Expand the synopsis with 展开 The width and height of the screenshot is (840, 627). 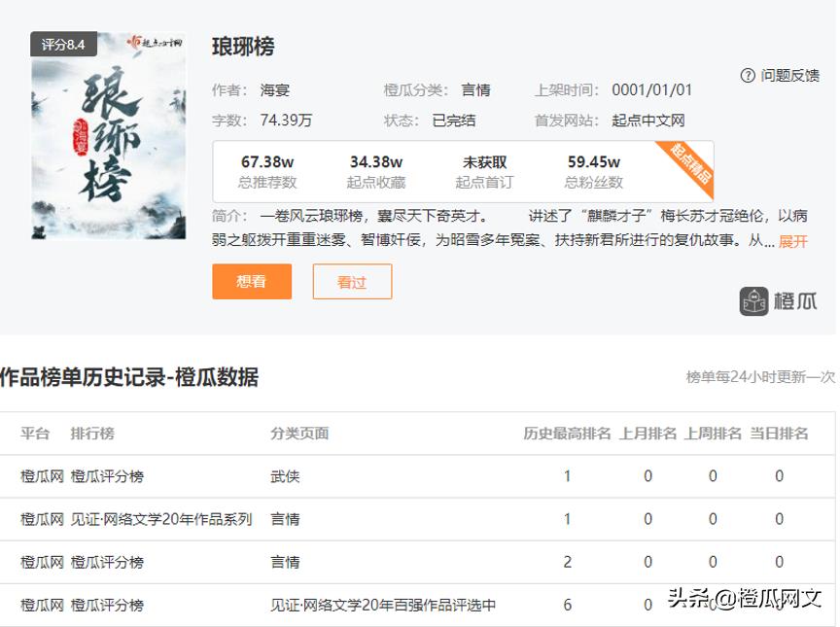792,241
